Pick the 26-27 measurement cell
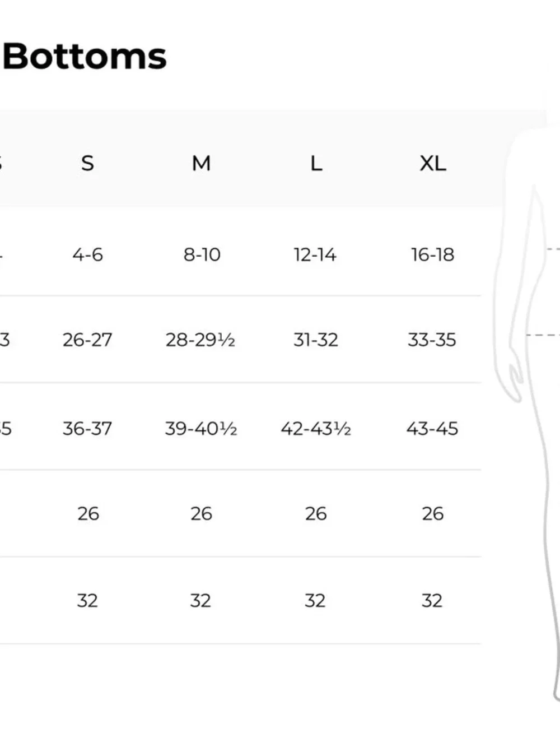 [87, 340]
